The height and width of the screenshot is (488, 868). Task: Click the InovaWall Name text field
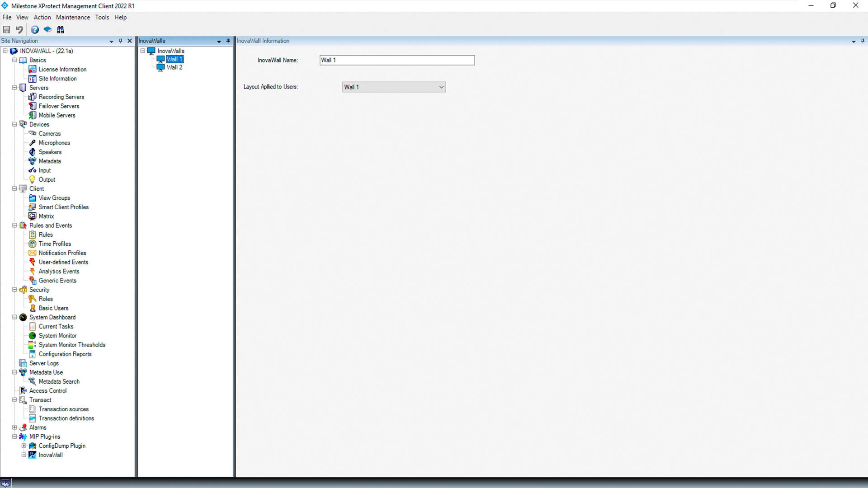click(x=397, y=60)
